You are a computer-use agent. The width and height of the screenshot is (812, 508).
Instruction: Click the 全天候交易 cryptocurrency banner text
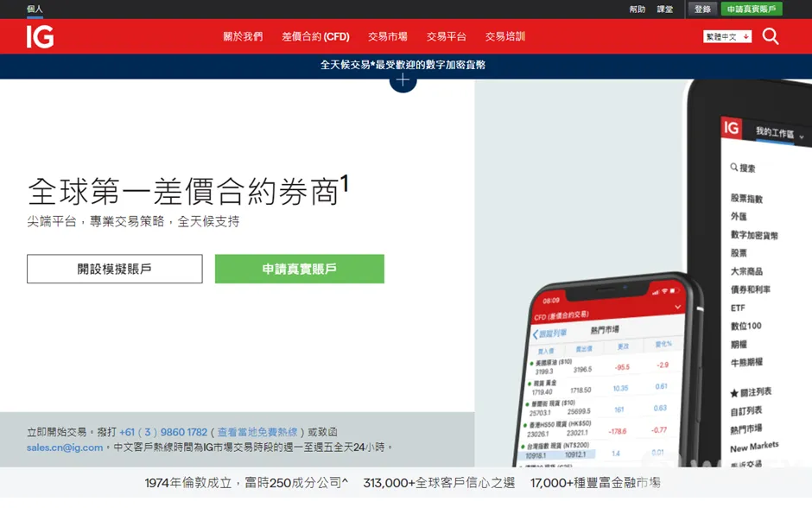403,65
